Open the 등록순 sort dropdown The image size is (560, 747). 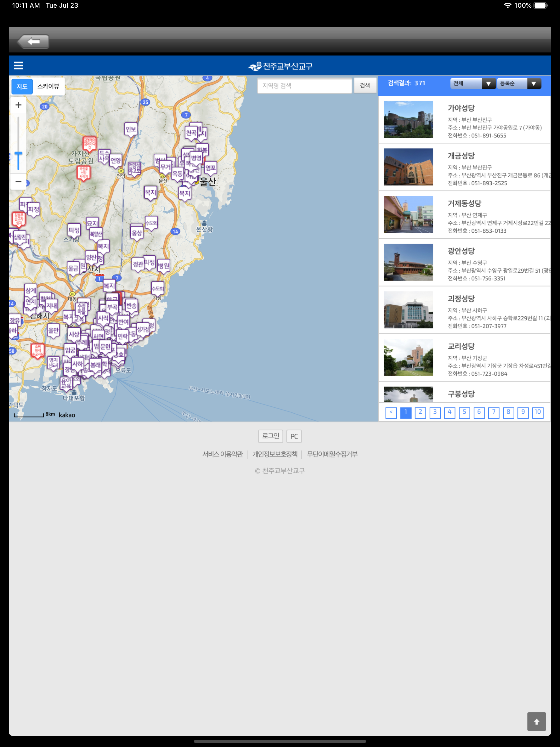pyautogui.click(x=519, y=83)
